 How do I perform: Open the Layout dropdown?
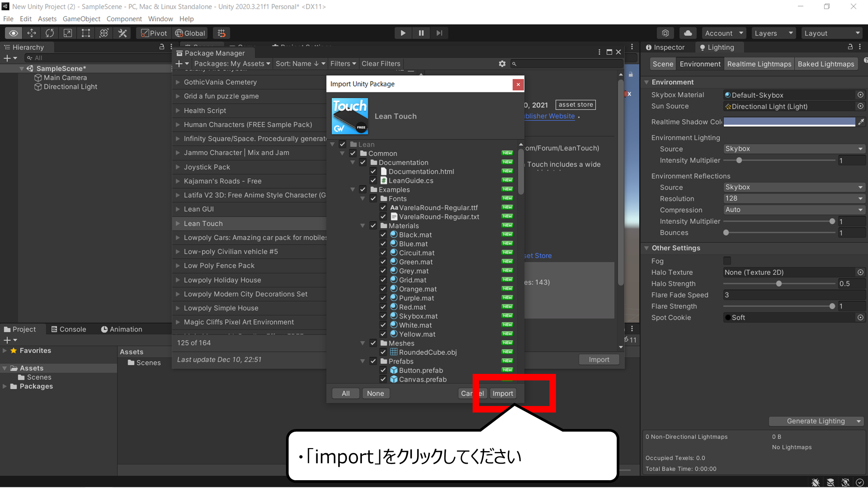(x=832, y=33)
